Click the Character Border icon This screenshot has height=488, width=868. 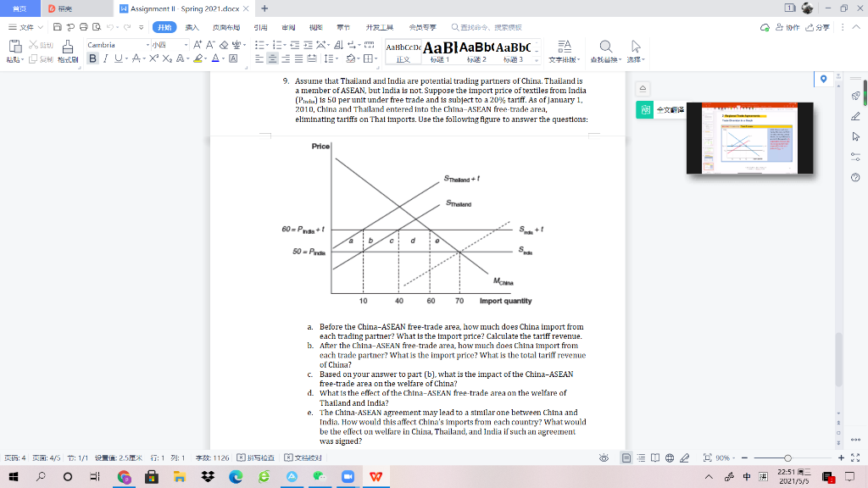coord(233,58)
